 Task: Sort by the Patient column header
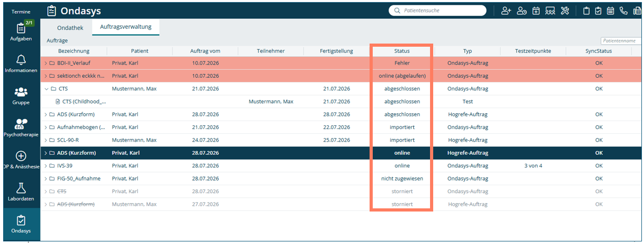[x=139, y=51]
